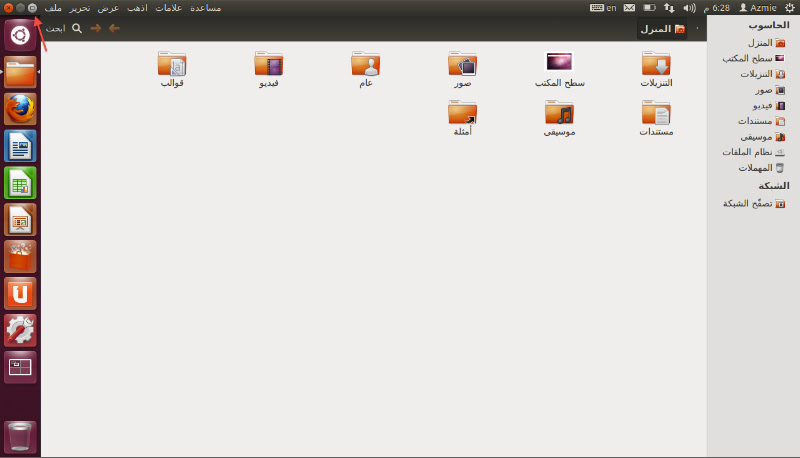This screenshot has width=800, height=458.
Task: Open Ubuntu Software Center launcher icon
Action: tap(20, 257)
